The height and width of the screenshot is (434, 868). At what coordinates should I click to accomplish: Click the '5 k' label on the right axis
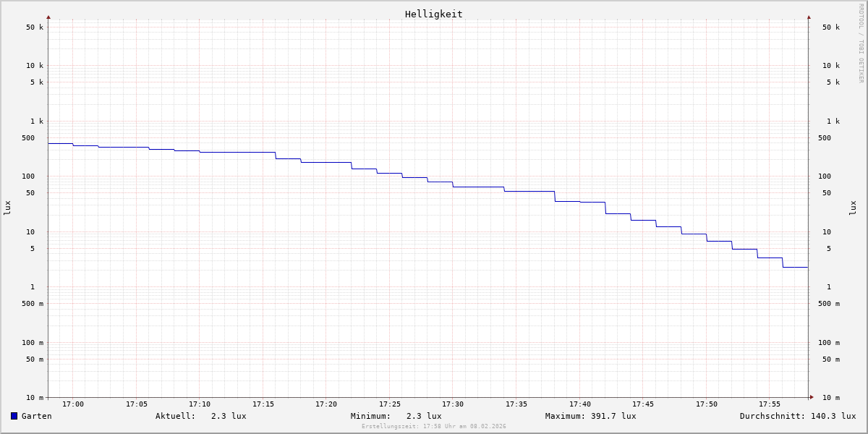click(x=833, y=82)
